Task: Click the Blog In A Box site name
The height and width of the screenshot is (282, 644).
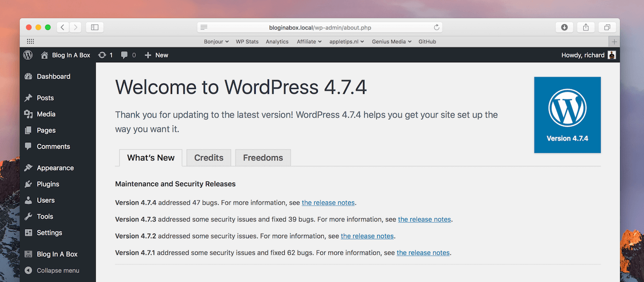Action: [71, 55]
